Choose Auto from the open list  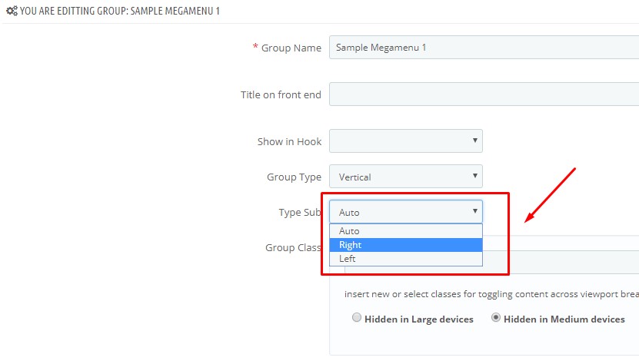coord(406,231)
